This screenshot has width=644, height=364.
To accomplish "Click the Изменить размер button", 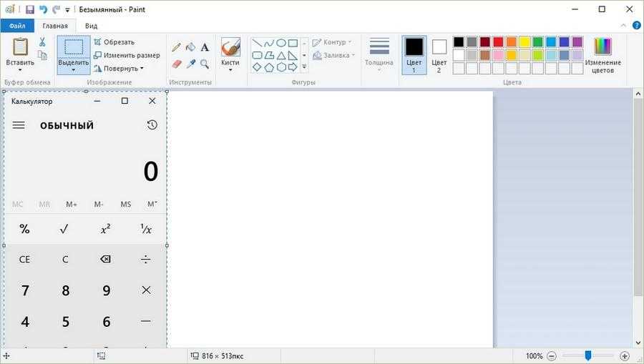I will coord(127,55).
